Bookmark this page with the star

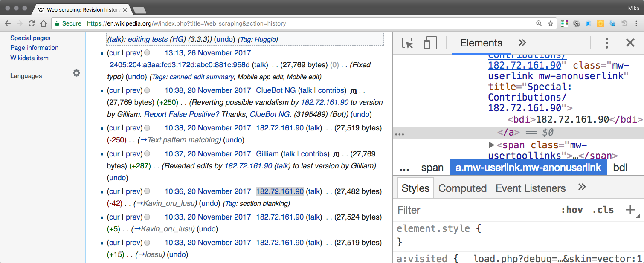coord(551,23)
